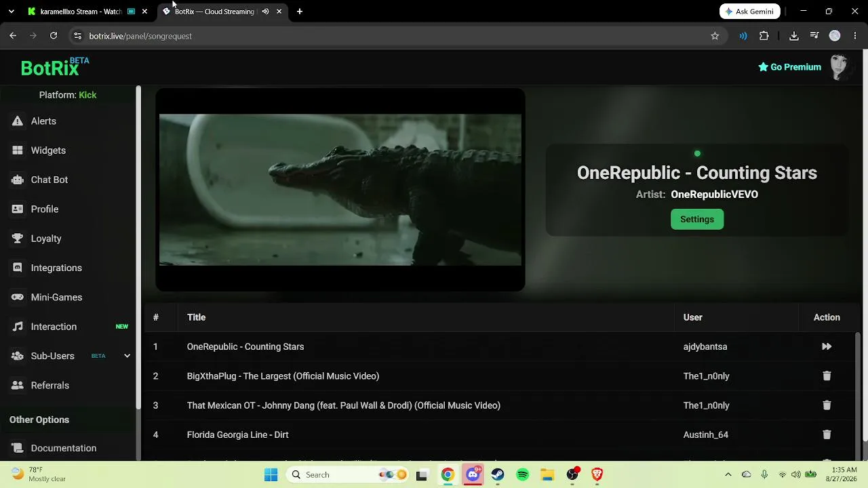Image resolution: width=868 pixels, height=488 pixels.
Task: Open the tab search dropdown arrow
Action: click(x=12, y=12)
